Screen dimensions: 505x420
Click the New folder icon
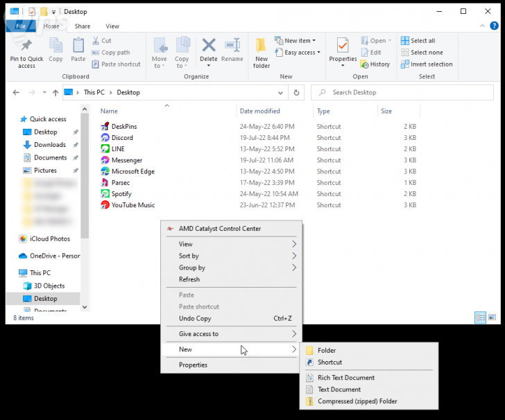(x=262, y=45)
